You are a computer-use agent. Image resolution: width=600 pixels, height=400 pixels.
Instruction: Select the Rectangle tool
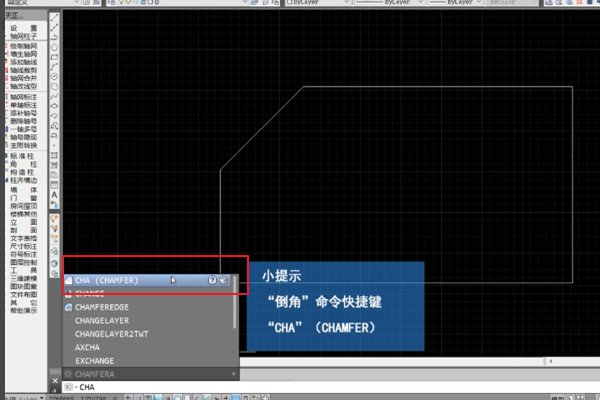pos(54,57)
